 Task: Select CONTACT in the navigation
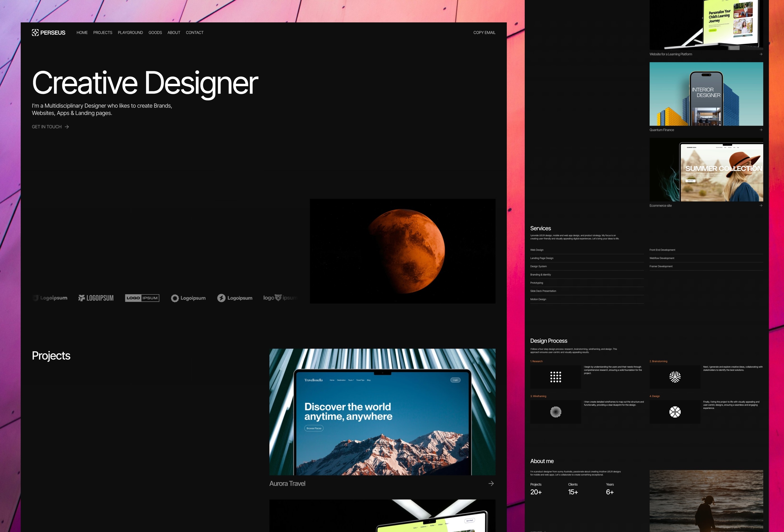(195, 32)
